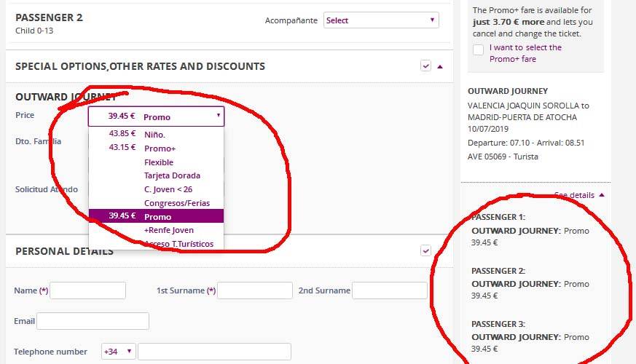Toggle Special Options section checkbox
636x364 pixels.
pyautogui.click(x=426, y=66)
